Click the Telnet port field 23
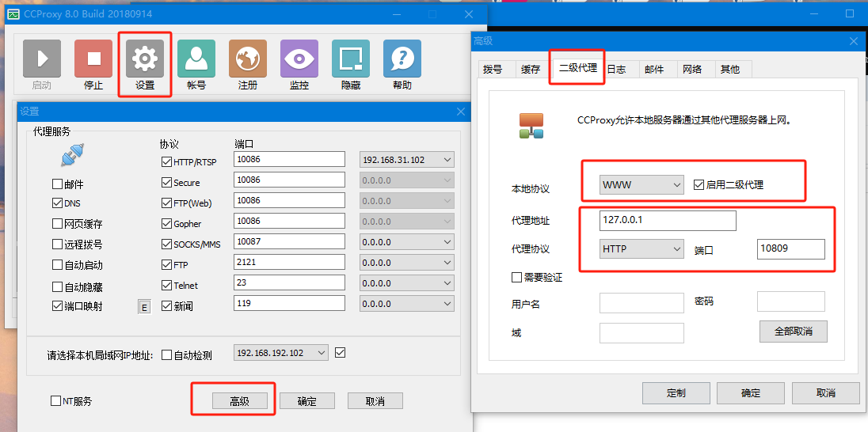 [x=290, y=282]
